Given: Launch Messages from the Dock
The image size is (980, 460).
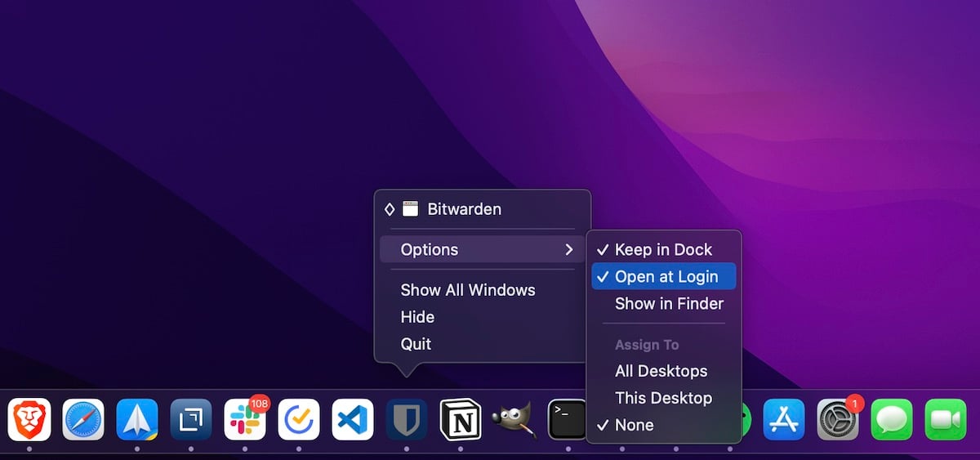Looking at the screenshot, I should pyautogui.click(x=892, y=420).
